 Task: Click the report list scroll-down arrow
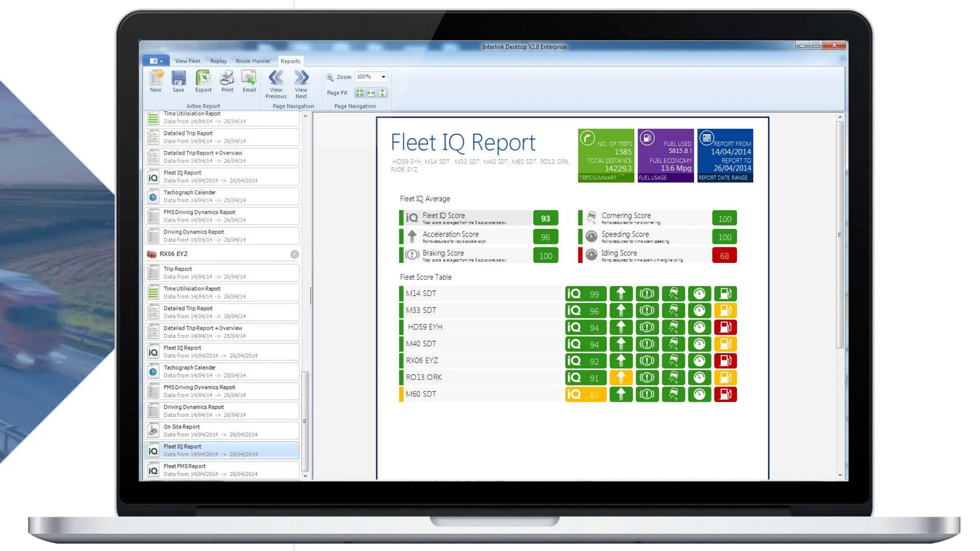[x=305, y=476]
